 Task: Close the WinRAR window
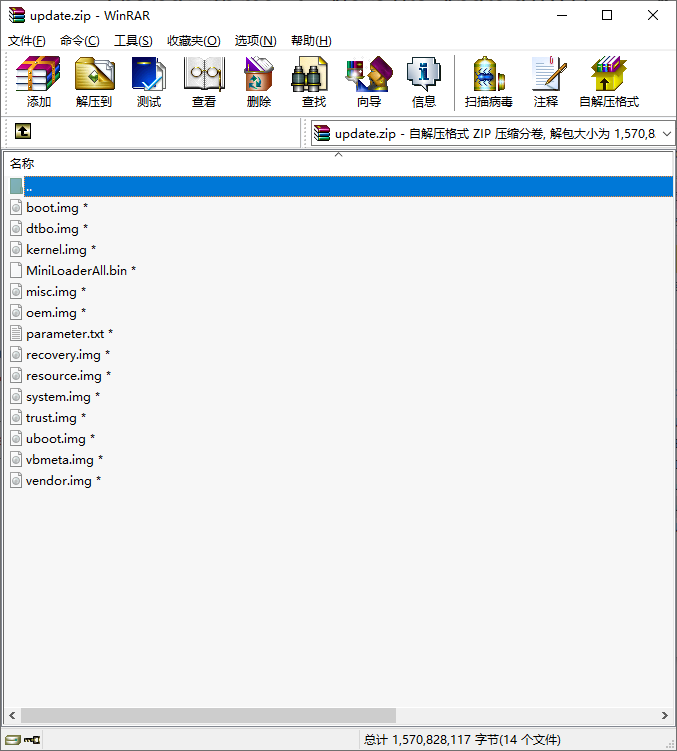pyautogui.click(x=653, y=15)
